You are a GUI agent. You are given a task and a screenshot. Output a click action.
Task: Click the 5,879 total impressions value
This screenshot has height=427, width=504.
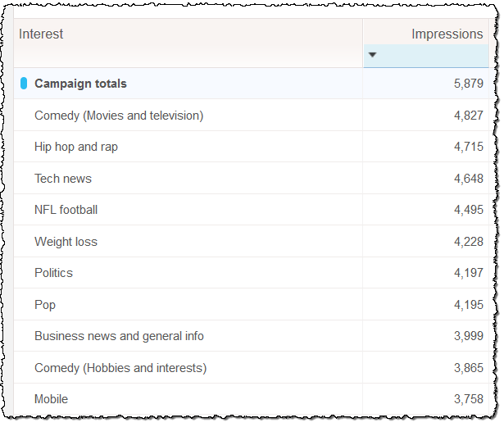(x=468, y=84)
